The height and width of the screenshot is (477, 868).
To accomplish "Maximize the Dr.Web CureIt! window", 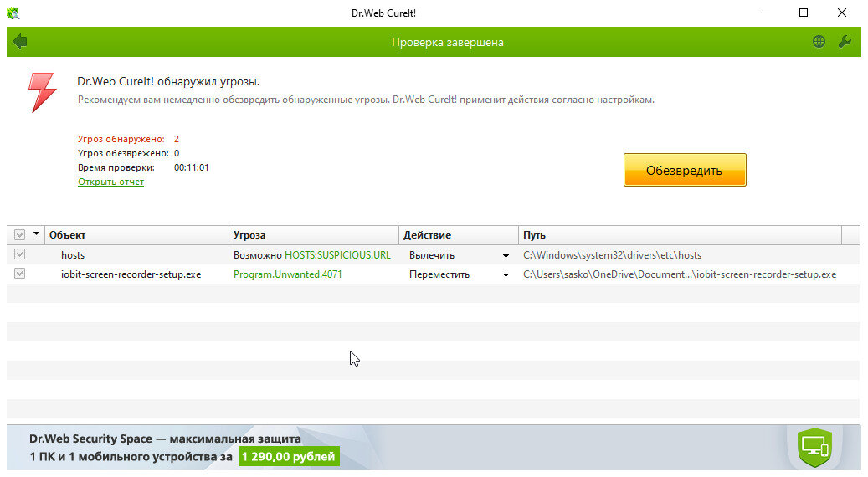I will [x=804, y=13].
